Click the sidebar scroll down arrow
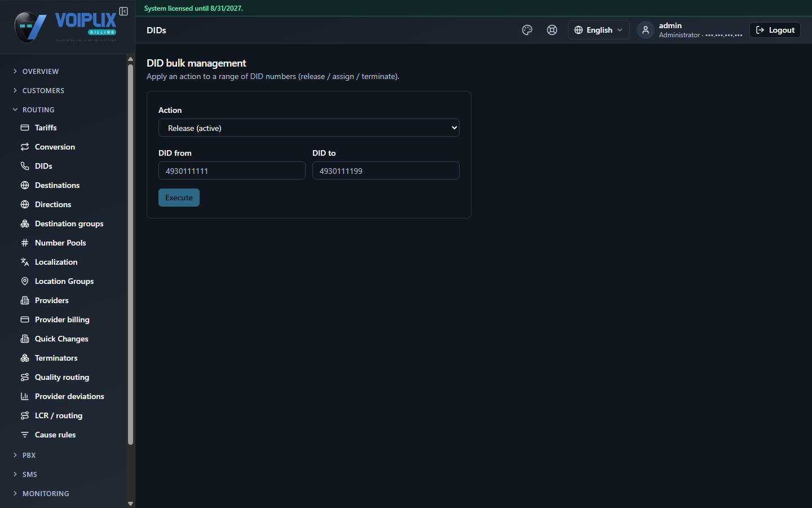The image size is (812, 508). coord(130,503)
